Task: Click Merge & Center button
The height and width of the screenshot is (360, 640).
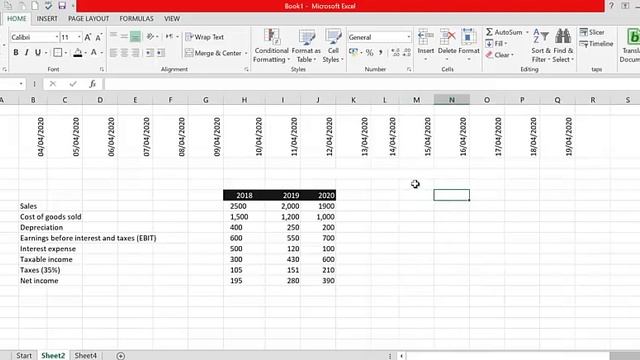Action: (213, 53)
